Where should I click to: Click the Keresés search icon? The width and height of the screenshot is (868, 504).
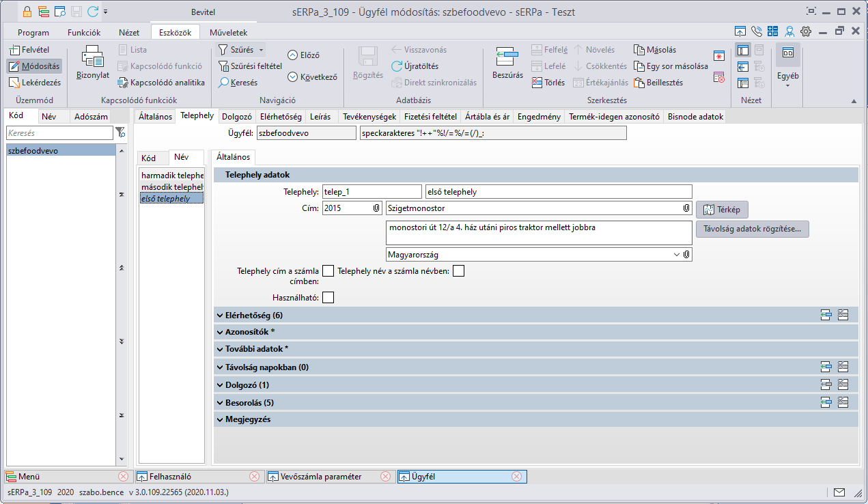coord(224,83)
